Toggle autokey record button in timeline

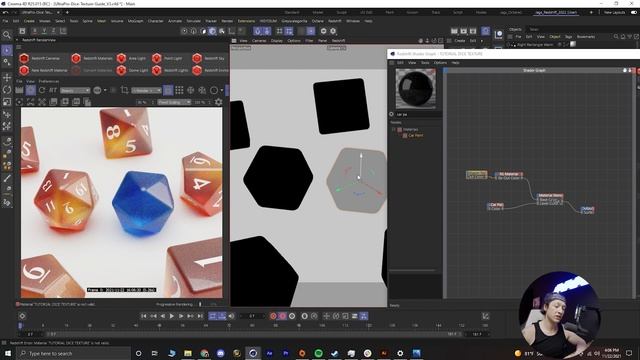282,316
